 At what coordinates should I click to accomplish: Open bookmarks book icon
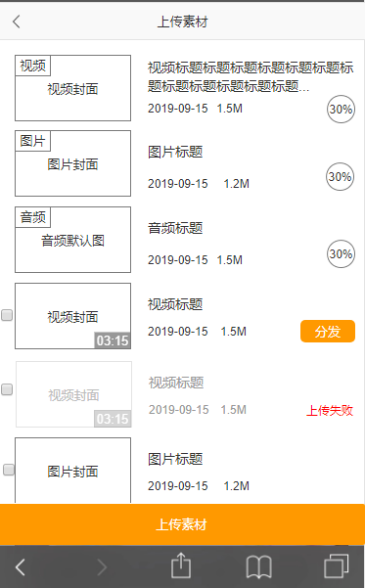click(259, 566)
